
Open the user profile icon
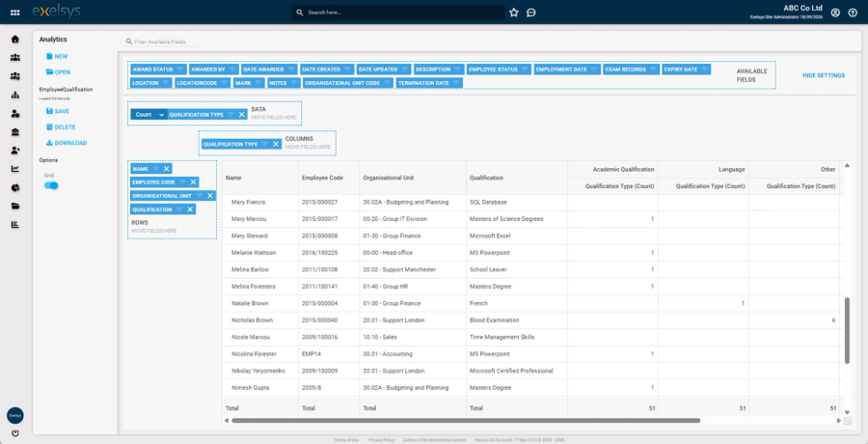(835, 13)
